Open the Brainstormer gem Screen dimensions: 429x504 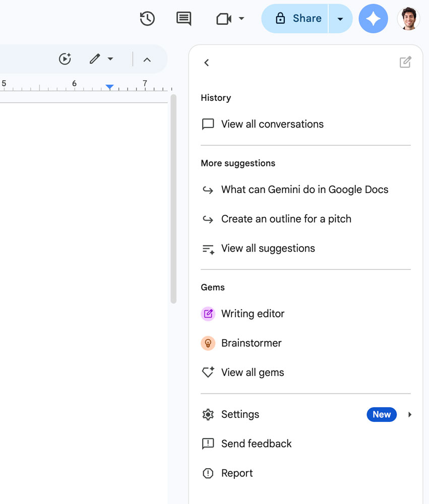[x=251, y=343]
